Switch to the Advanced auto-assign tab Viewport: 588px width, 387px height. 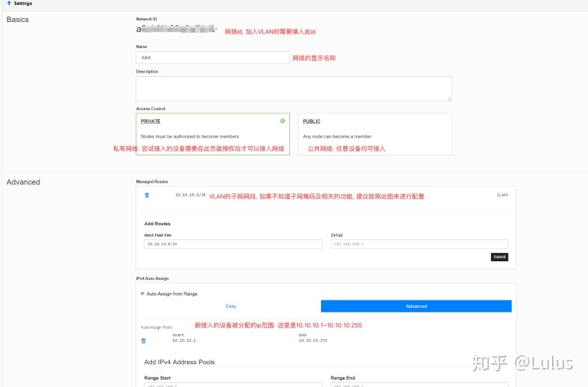coord(416,306)
